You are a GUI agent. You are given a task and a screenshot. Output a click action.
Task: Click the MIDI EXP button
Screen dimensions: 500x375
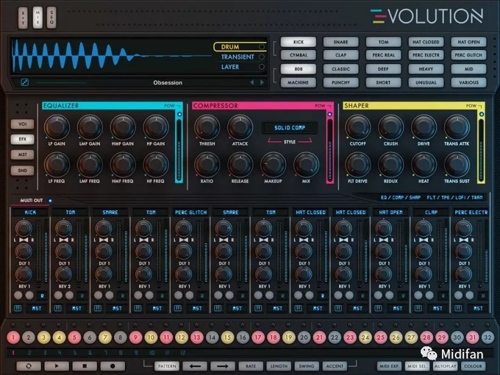coord(389,366)
